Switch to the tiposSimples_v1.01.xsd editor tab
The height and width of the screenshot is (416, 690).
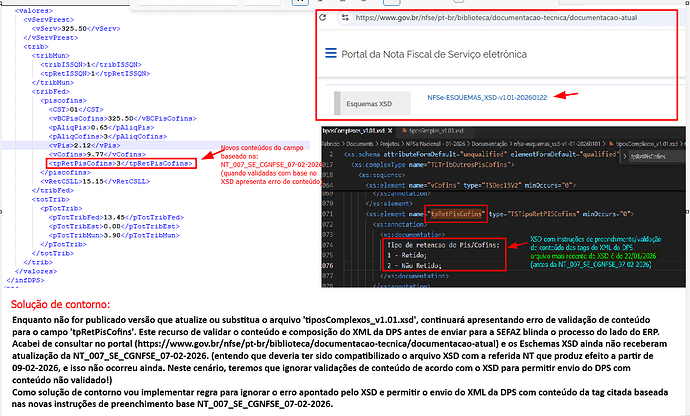pyautogui.click(x=435, y=130)
